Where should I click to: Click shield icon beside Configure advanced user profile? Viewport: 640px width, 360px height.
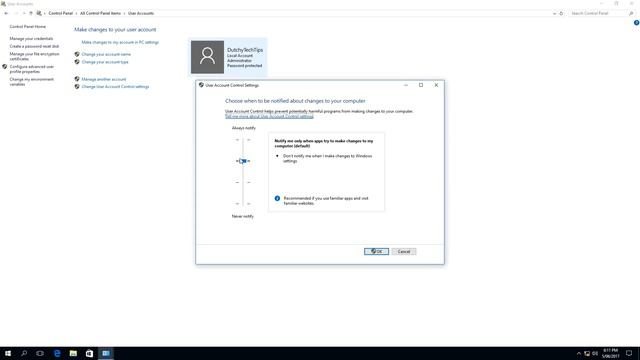click(5, 67)
